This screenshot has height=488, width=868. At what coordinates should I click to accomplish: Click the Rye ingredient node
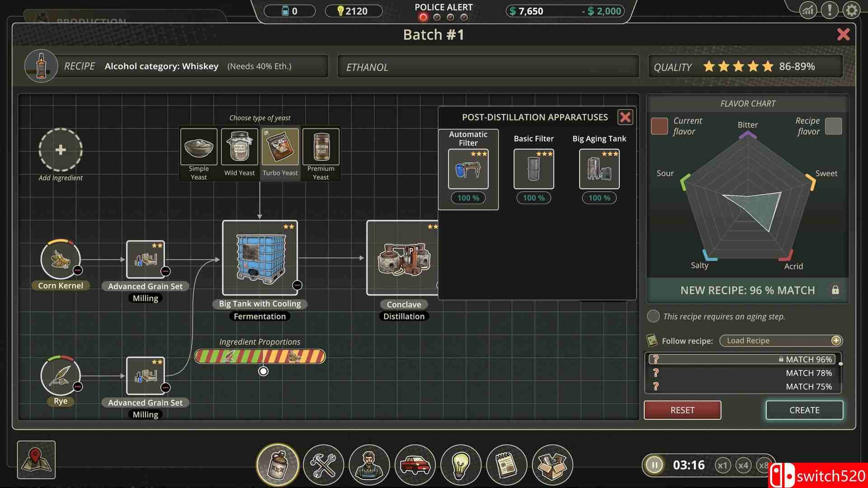coord(61,375)
